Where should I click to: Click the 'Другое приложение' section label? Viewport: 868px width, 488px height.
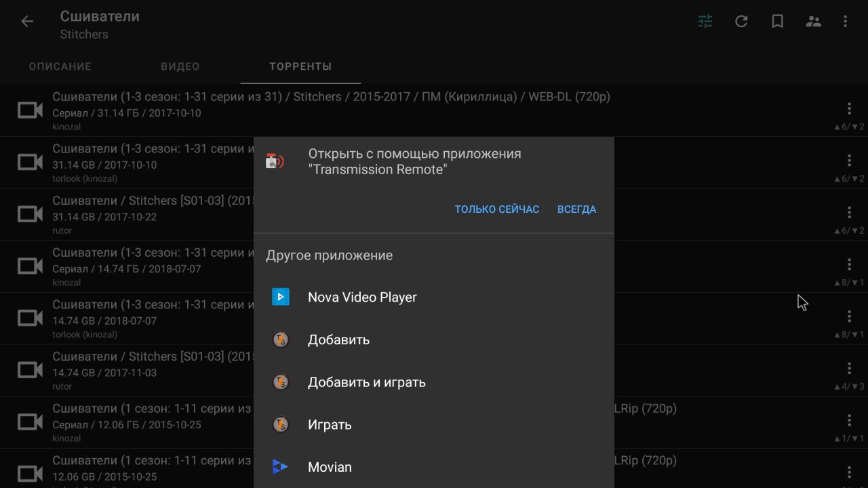coord(330,256)
